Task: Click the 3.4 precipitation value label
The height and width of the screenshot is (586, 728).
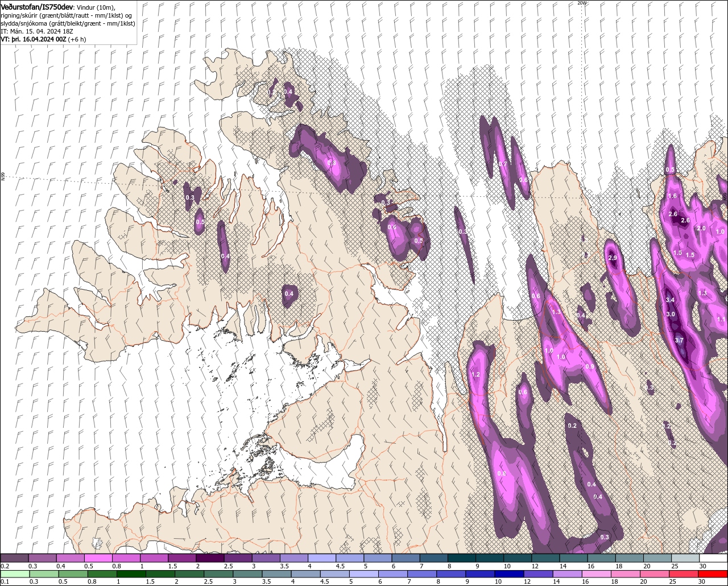Action: pos(670,300)
